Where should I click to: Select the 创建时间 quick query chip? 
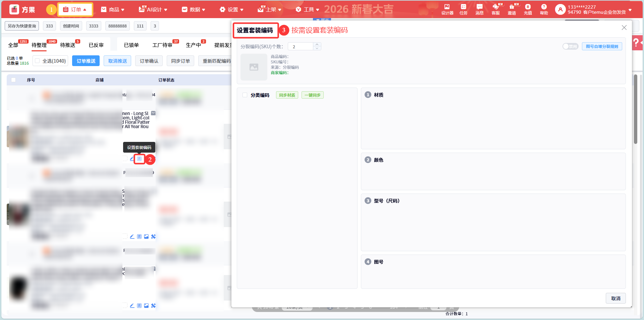(71, 26)
